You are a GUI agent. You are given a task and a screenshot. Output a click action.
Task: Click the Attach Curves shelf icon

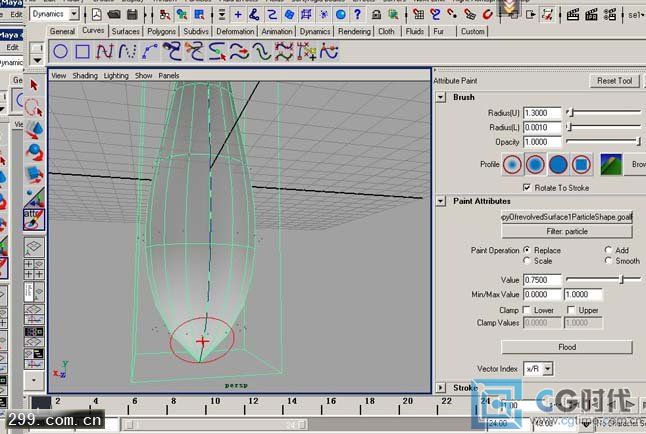(x=172, y=52)
